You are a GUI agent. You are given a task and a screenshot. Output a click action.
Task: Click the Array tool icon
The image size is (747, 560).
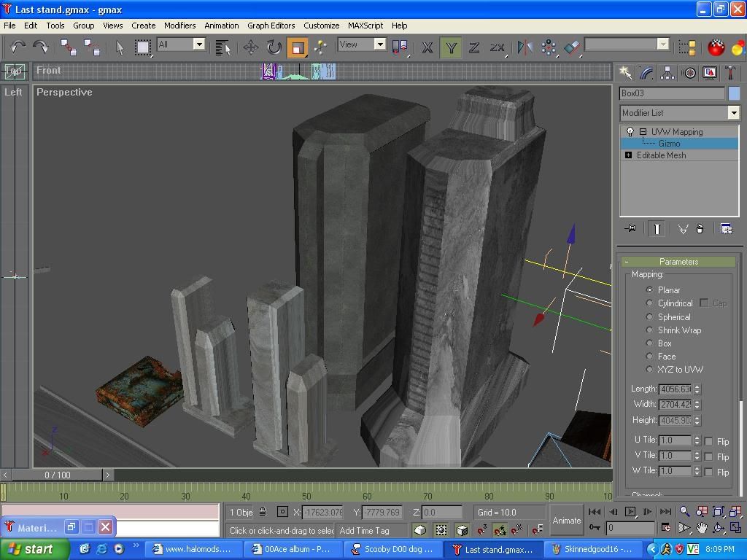(x=549, y=47)
